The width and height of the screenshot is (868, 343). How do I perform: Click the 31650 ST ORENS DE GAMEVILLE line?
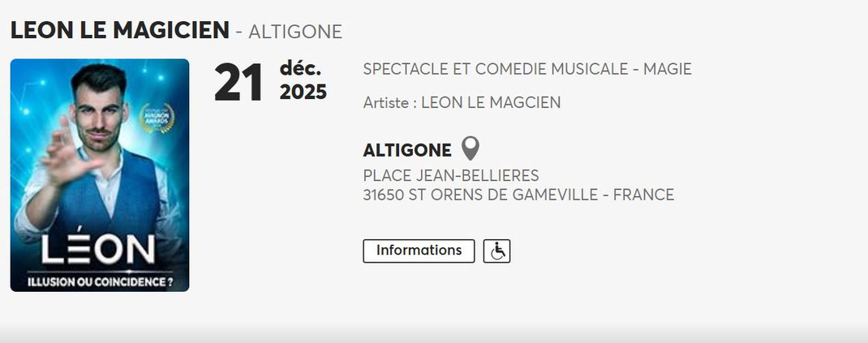coord(519,195)
